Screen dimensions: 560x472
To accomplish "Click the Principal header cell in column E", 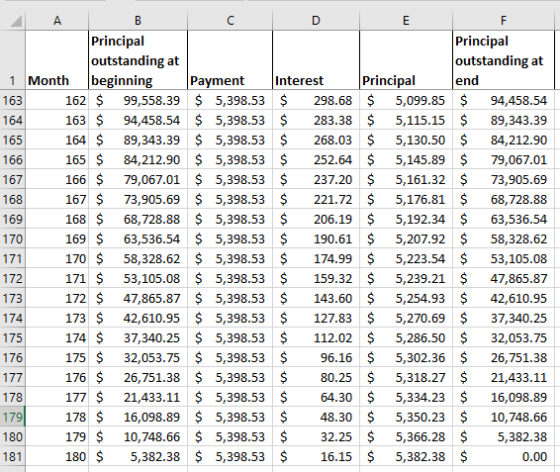I will (x=406, y=60).
